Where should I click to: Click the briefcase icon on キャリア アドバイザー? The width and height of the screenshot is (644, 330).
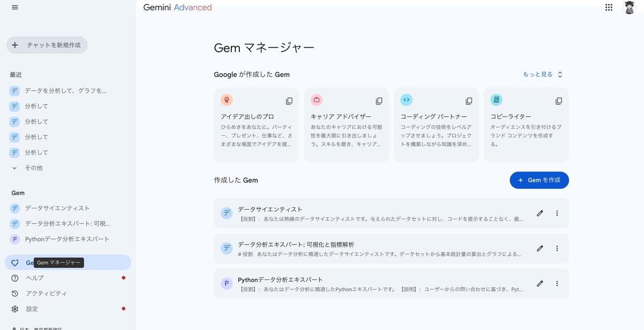[317, 99]
